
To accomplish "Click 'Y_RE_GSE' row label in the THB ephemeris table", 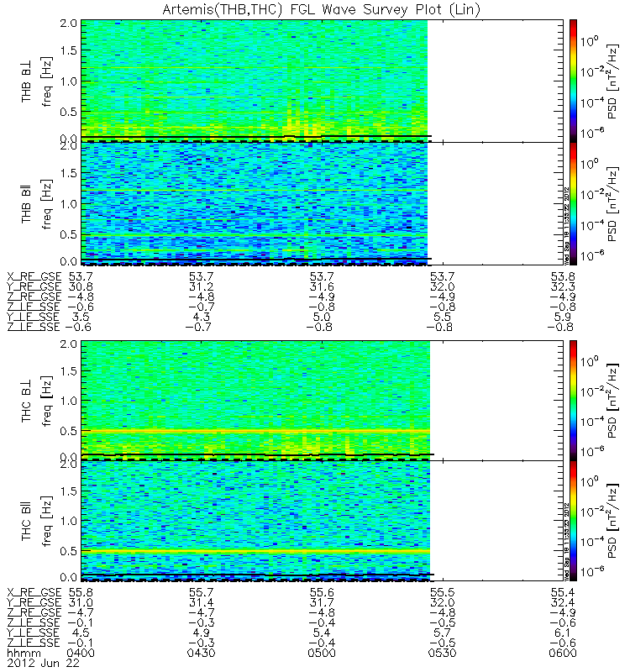I will 34,286.
